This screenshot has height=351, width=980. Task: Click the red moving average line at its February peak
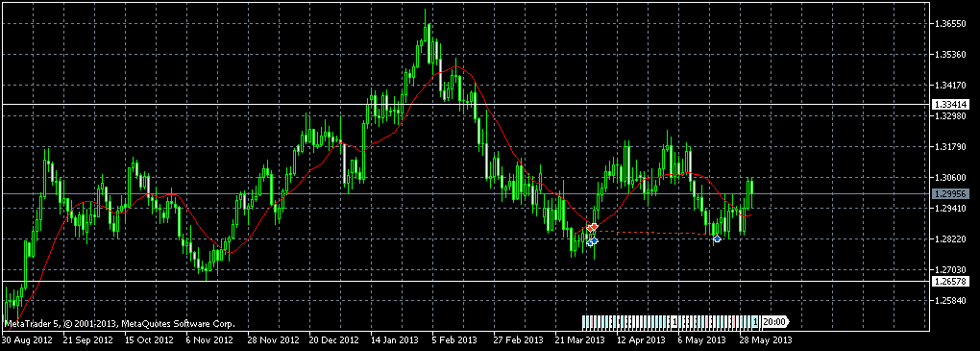click(x=455, y=65)
